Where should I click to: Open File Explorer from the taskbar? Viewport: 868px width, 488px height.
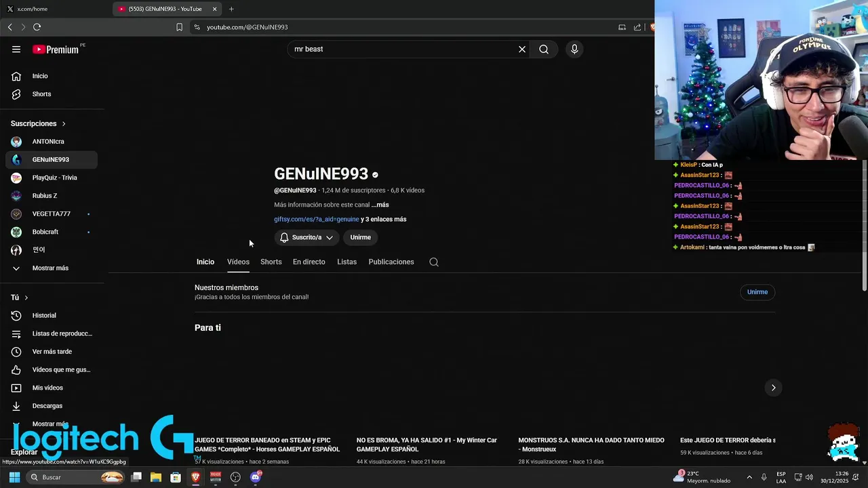(x=156, y=477)
